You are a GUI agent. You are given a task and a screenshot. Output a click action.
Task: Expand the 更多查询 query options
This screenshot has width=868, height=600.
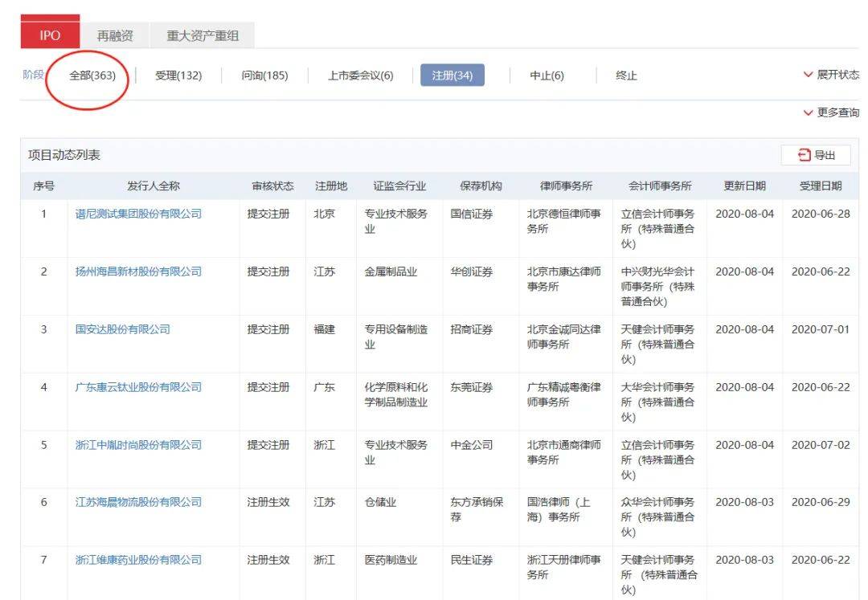click(831, 112)
